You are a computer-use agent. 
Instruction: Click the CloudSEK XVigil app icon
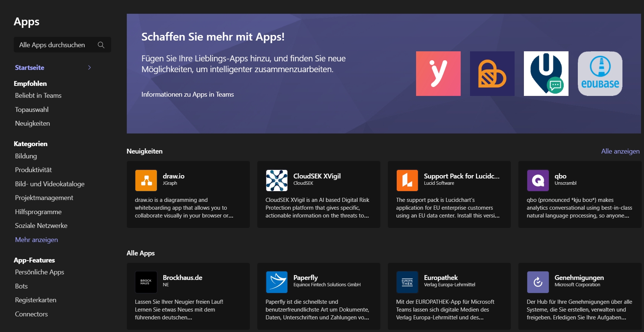coord(277,180)
